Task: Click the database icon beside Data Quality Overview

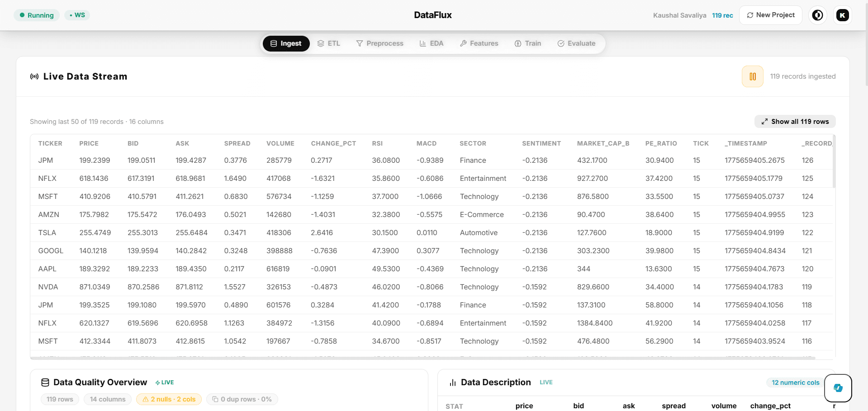Action: pos(45,382)
